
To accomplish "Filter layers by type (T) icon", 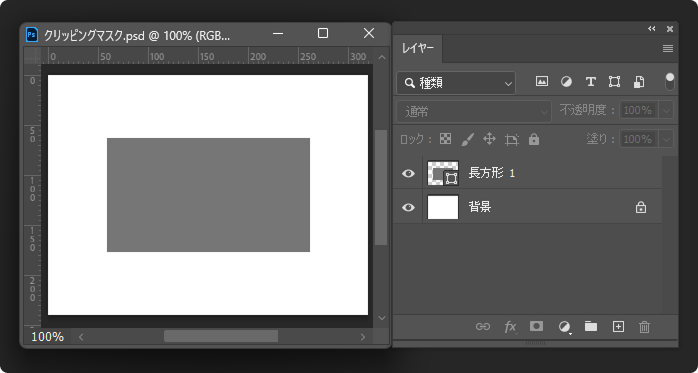I will click(x=590, y=81).
